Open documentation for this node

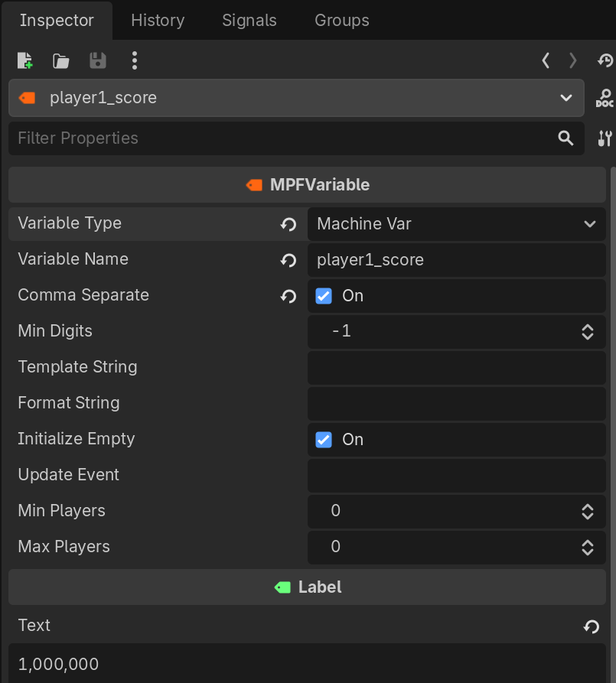pyautogui.click(x=605, y=98)
